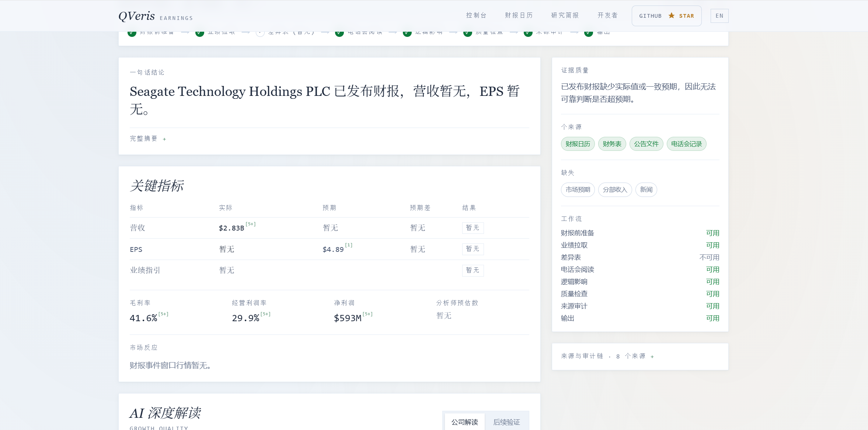Image resolution: width=868 pixels, height=430 pixels.
Task: Click the 实际 column header
Action: (226, 208)
